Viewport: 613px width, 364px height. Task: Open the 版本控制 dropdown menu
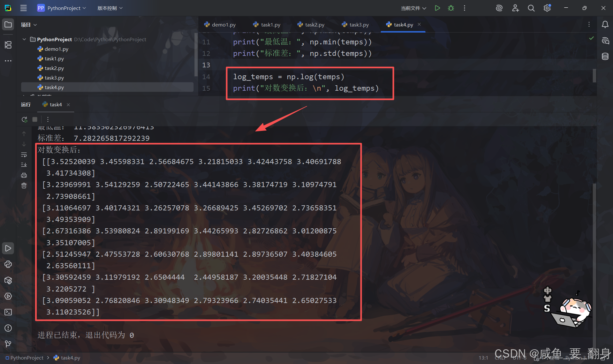coord(110,8)
